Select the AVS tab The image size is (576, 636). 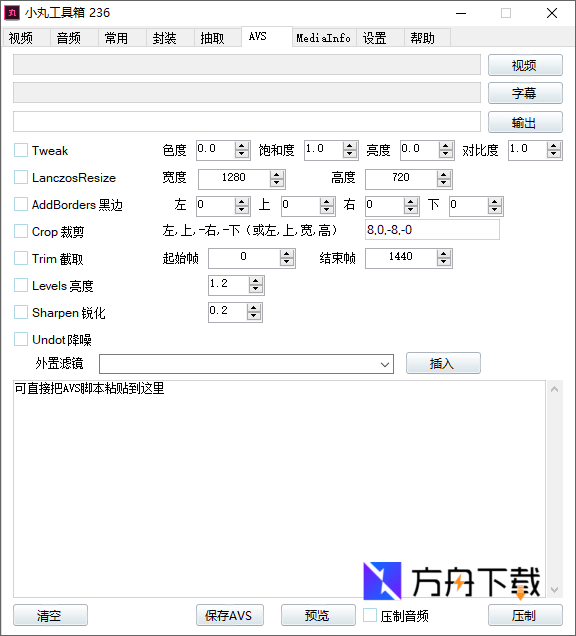tap(267, 37)
